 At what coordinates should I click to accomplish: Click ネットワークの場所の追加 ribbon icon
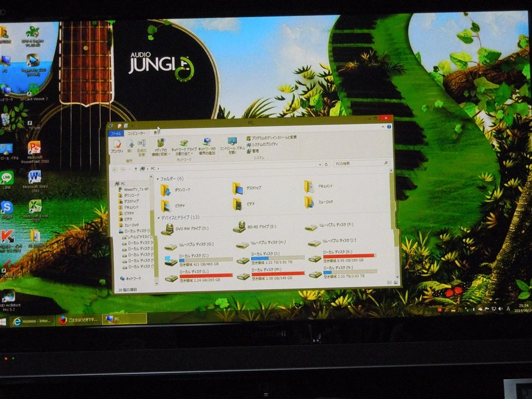point(207,147)
